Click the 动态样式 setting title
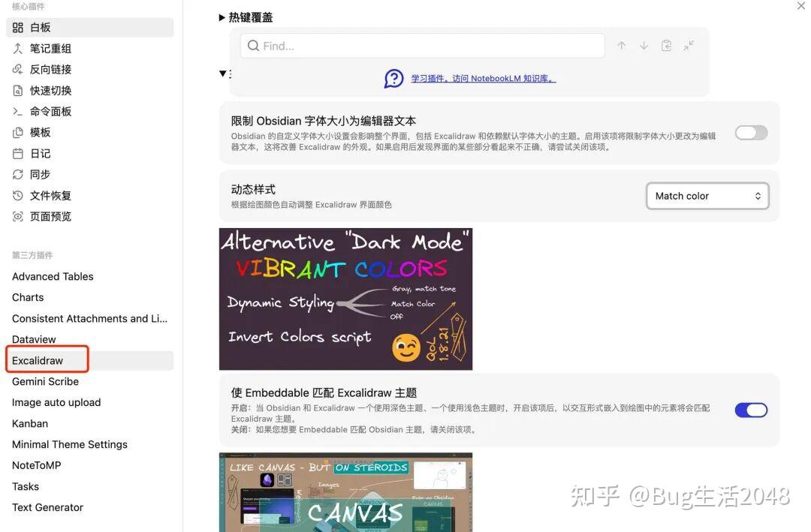Screen dimensions: 811x532 tap(254, 189)
